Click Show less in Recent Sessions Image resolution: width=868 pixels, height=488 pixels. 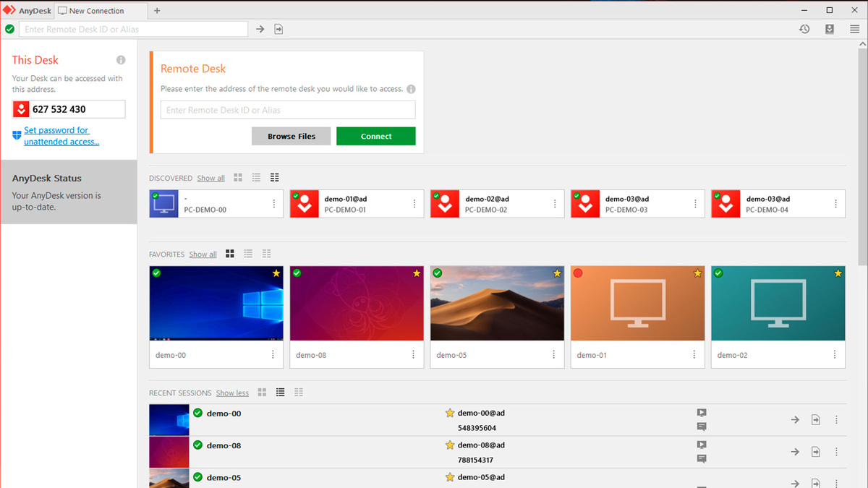pyautogui.click(x=232, y=393)
